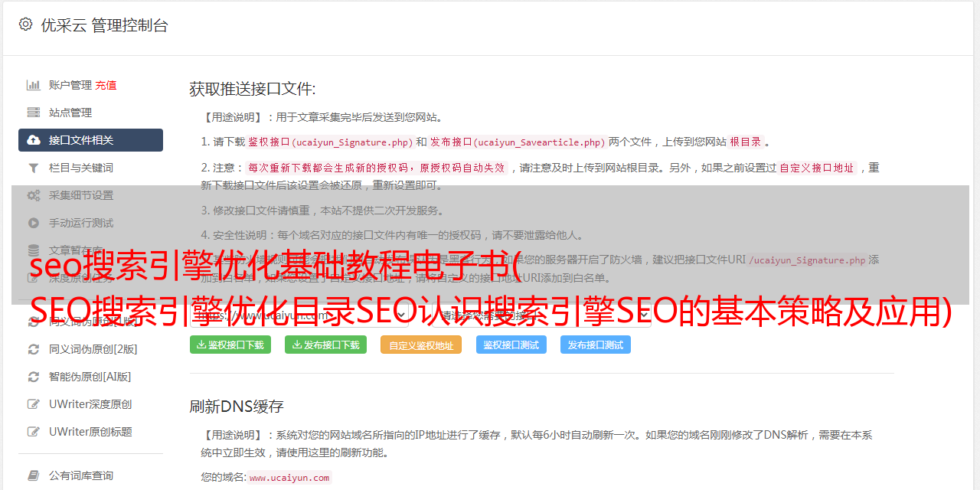980x490 pixels.
Task: Open UWriter原创标题 in the sidebar
Action: click(90, 432)
